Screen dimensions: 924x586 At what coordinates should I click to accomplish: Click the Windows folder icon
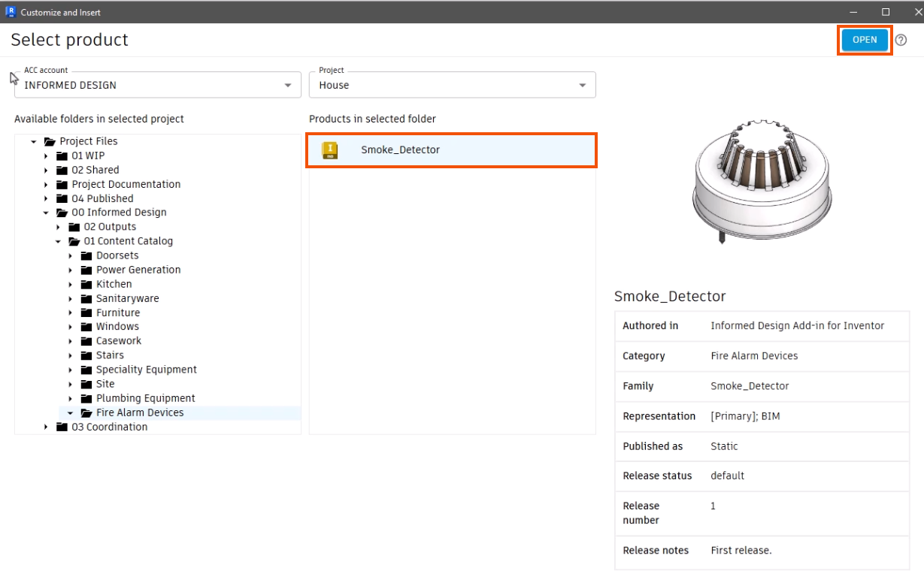click(86, 327)
